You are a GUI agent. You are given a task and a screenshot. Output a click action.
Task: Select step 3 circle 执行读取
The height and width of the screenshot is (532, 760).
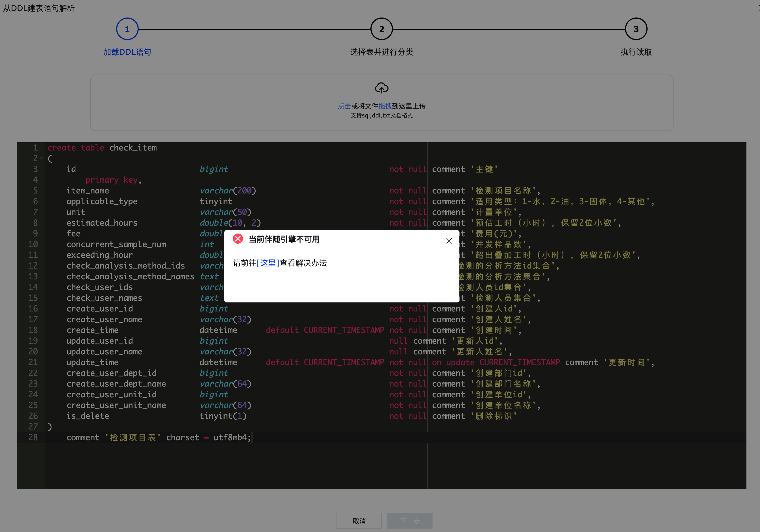point(636,29)
